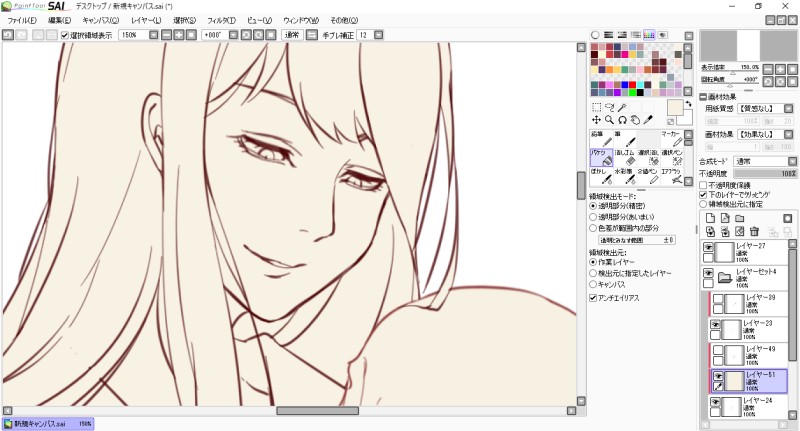Select the レイヤー24 layer row

pyautogui.click(x=750, y=407)
